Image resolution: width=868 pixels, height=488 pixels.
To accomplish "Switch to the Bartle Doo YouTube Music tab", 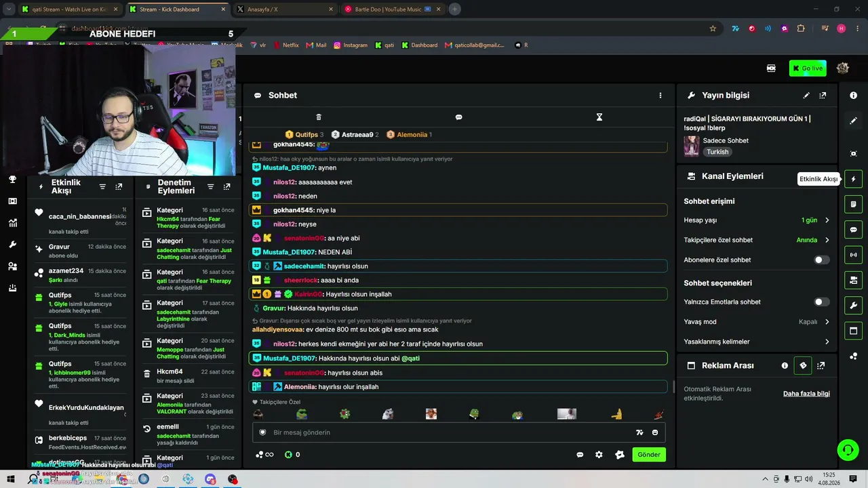I will 392,9.
